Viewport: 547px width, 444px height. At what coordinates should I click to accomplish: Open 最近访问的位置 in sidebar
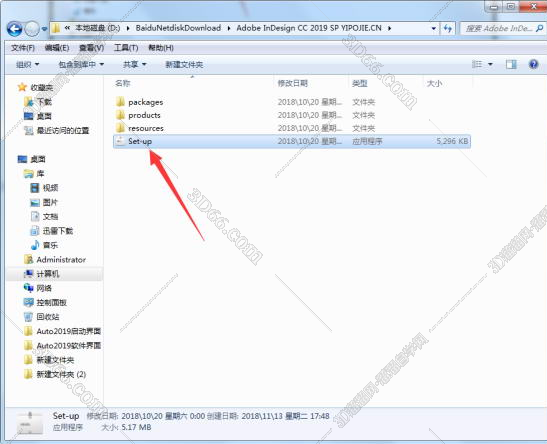coord(63,130)
